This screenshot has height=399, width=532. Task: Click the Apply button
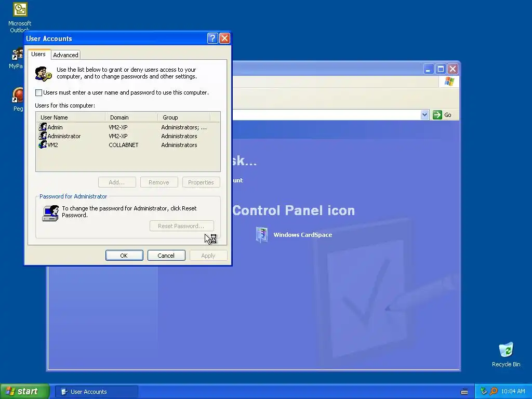(x=208, y=256)
